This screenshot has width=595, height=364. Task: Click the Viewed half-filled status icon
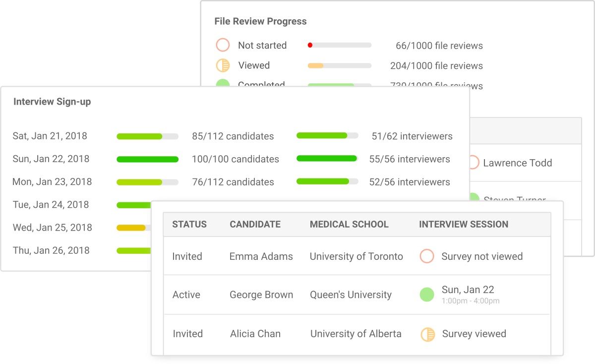click(x=223, y=65)
